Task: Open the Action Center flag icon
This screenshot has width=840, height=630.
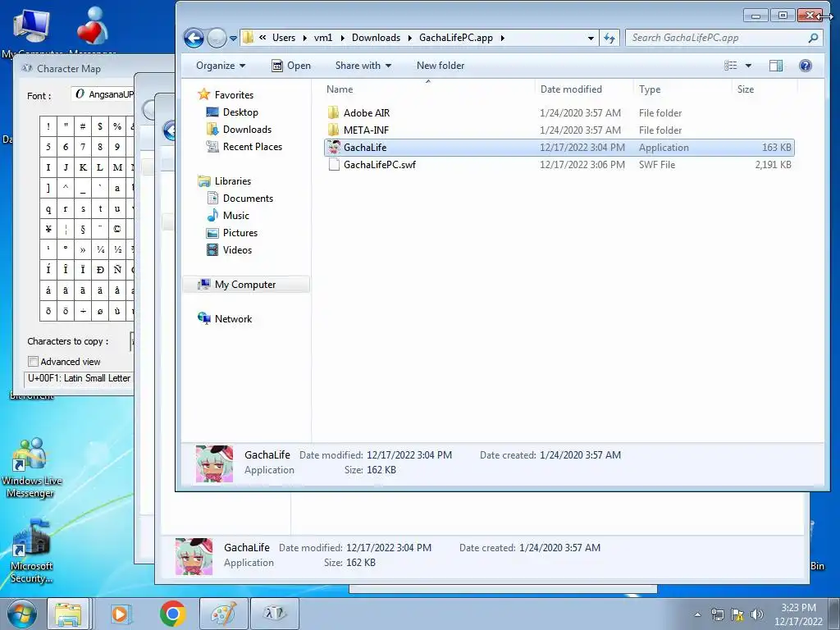Action: pos(737,614)
